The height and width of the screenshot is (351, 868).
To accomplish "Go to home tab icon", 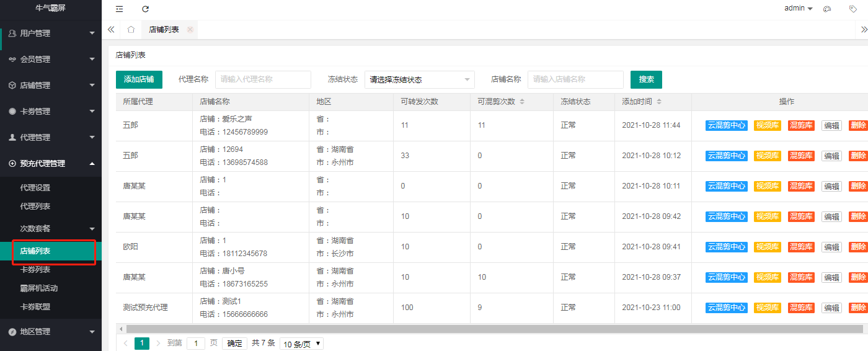I will [131, 29].
